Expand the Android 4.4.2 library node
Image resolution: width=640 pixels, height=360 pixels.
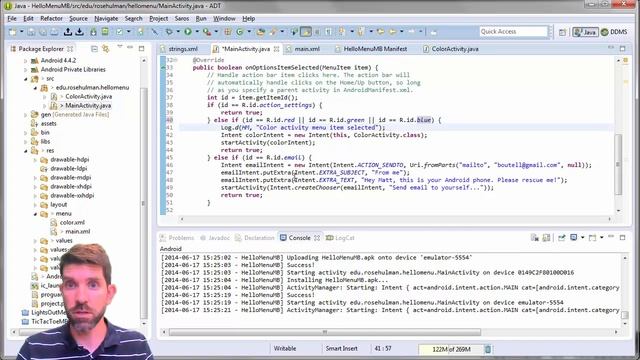(26, 61)
